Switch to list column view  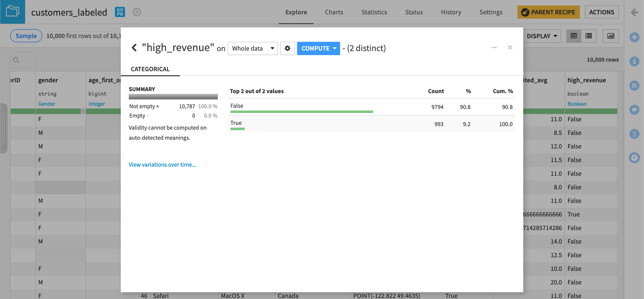tap(588, 36)
